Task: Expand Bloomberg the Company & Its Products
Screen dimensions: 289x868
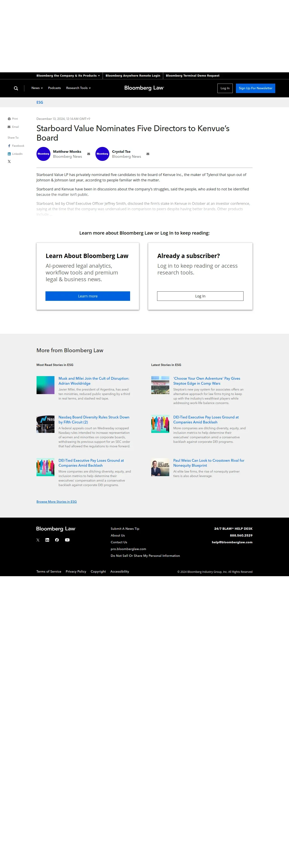Action: click(68, 76)
